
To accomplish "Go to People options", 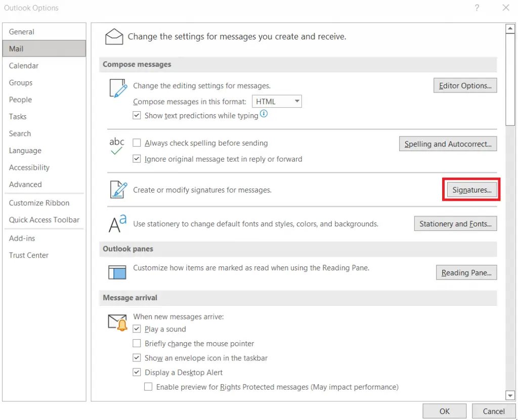I will (45, 100).
